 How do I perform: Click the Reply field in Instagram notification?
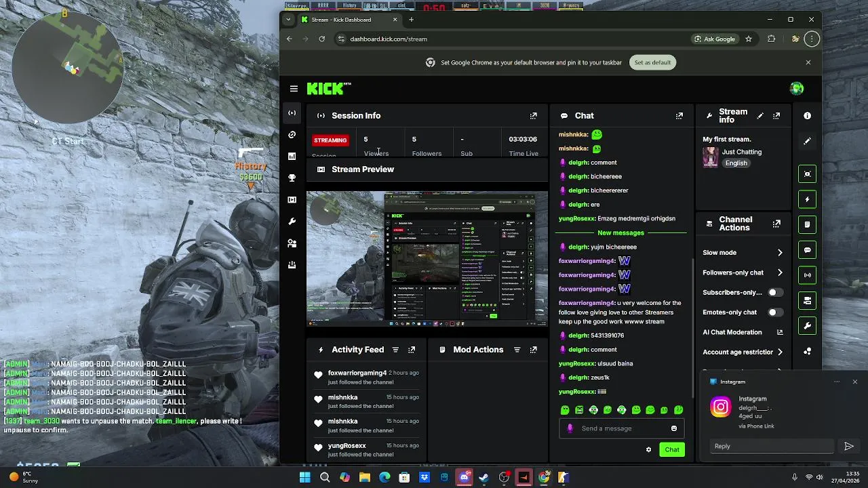tap(772, 446)
